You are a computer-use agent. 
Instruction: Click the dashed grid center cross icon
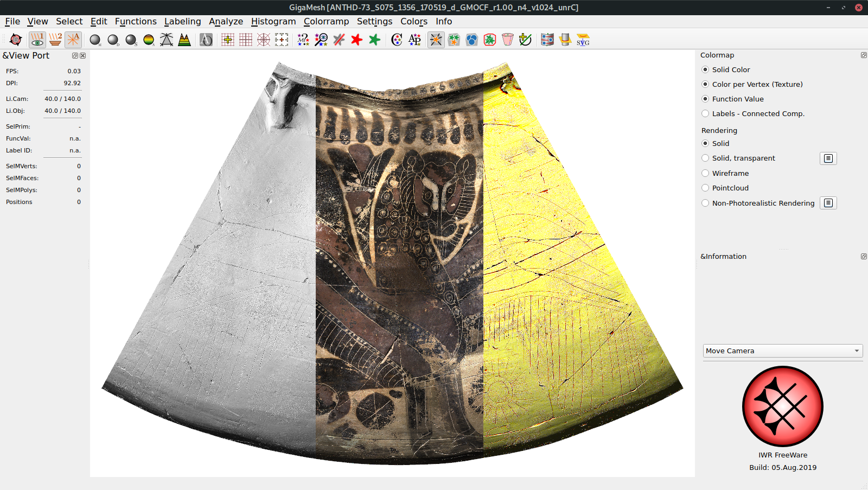282,40
